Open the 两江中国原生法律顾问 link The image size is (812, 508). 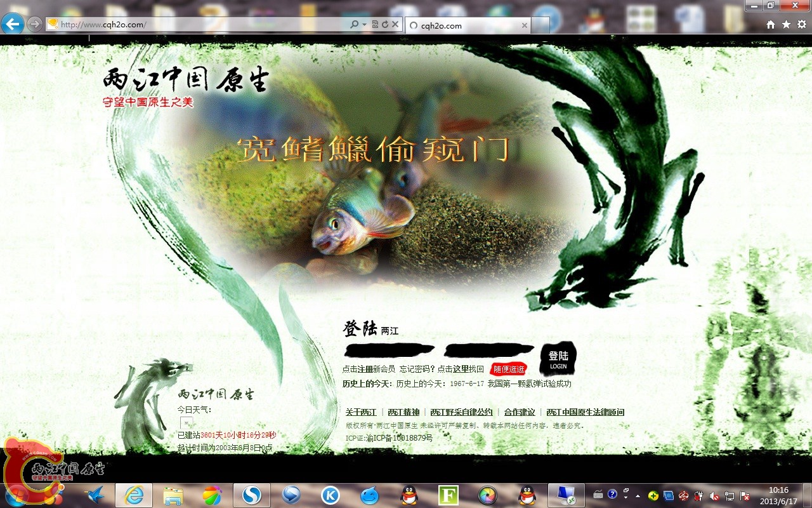click(x=586, y=412)
